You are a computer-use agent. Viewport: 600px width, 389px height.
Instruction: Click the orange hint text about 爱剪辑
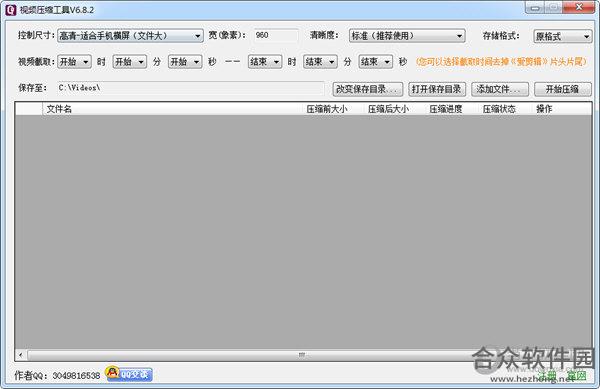[501, 62]
